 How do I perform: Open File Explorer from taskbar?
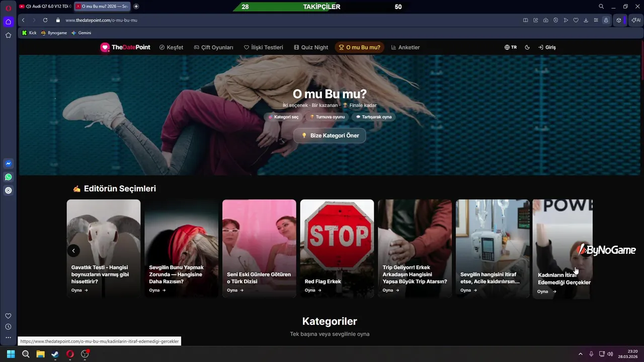pos(40,354)
